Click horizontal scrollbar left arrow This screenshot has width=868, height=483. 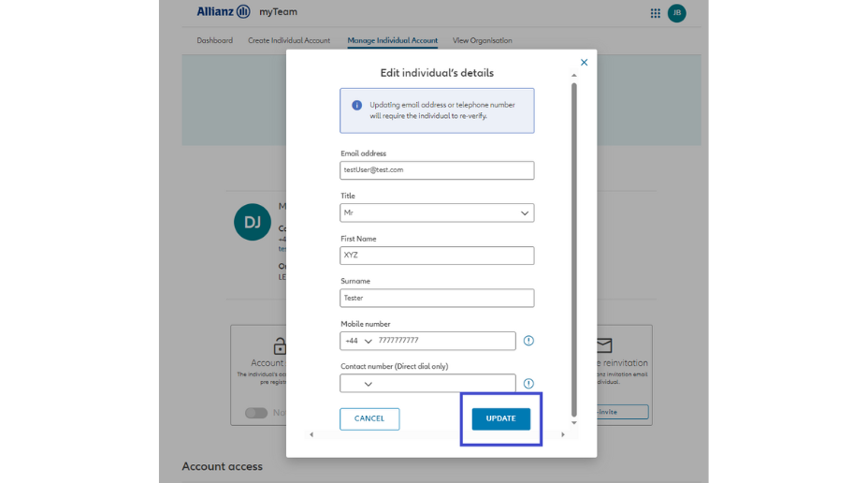[x=311, y=435]
